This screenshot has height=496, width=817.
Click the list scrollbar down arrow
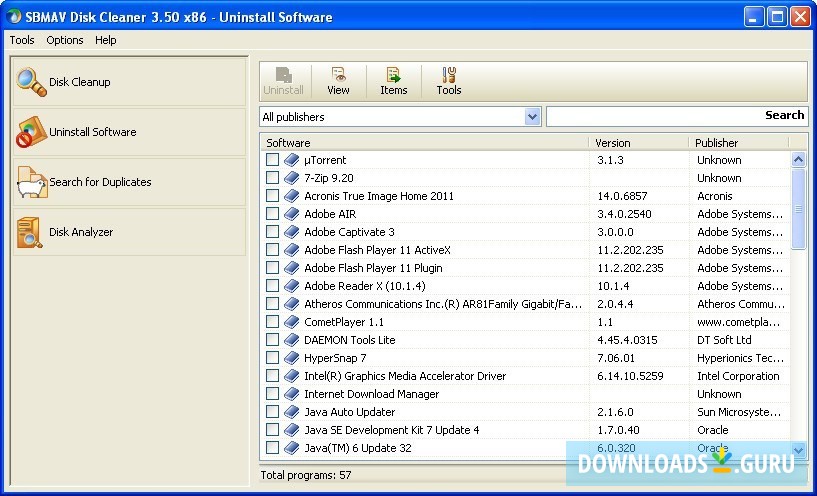tap(798, 449)
